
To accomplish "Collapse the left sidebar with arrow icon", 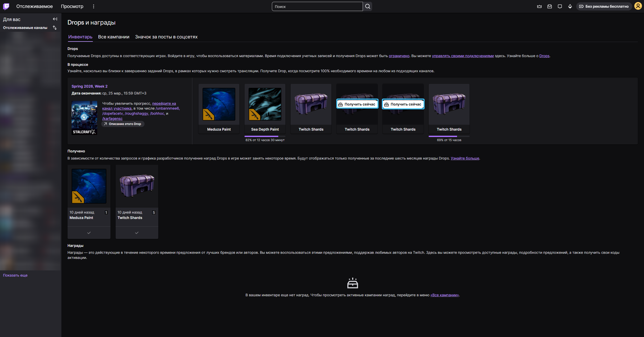I will tap(55, 19).
